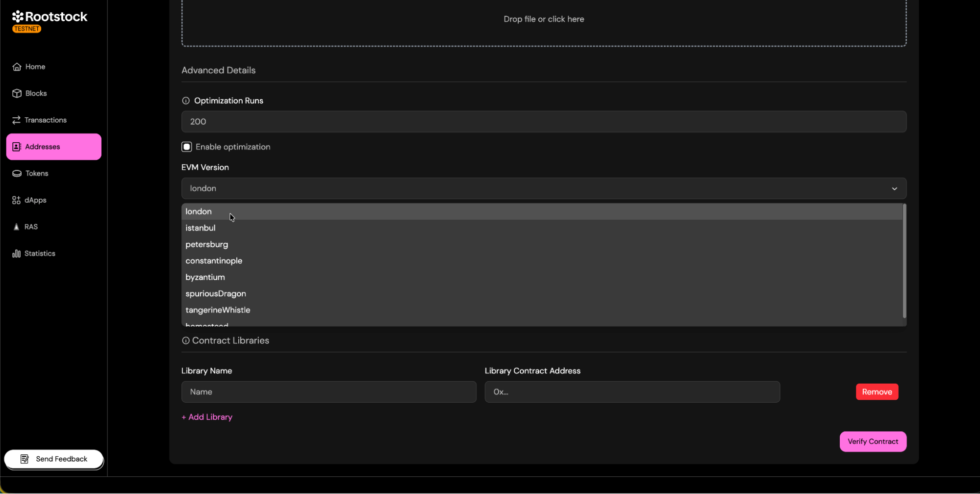Go to the RAS sidebar section

[31, 227]
